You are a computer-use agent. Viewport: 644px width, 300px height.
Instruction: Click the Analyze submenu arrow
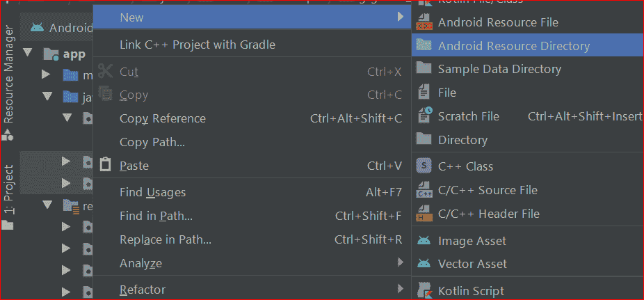[x=401, y=262]
